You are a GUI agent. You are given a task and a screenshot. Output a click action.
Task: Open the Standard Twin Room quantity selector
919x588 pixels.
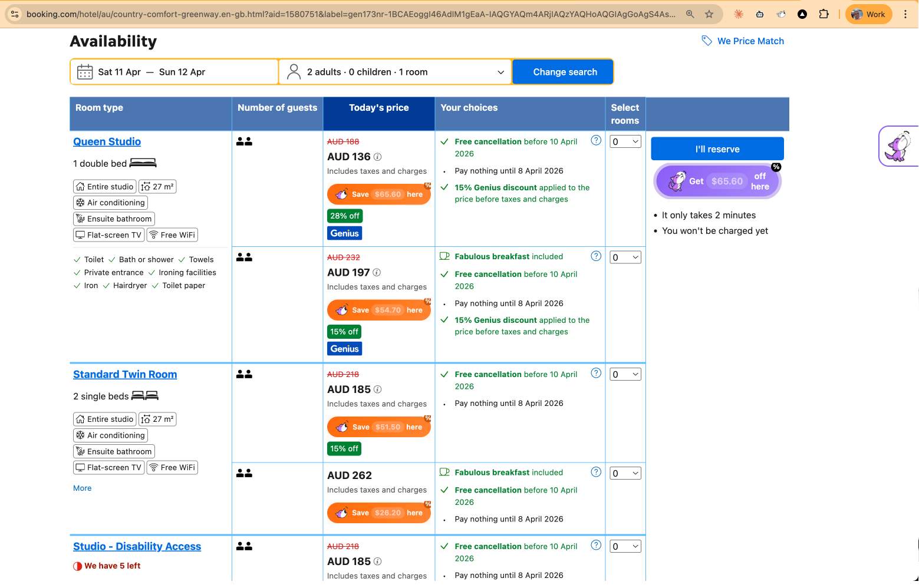(x=625, y=374)
